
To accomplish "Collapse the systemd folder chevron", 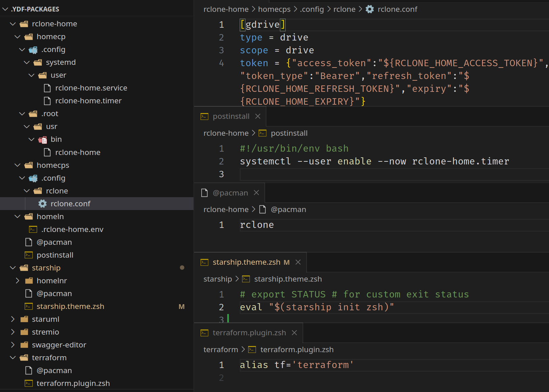I will 27,62.
